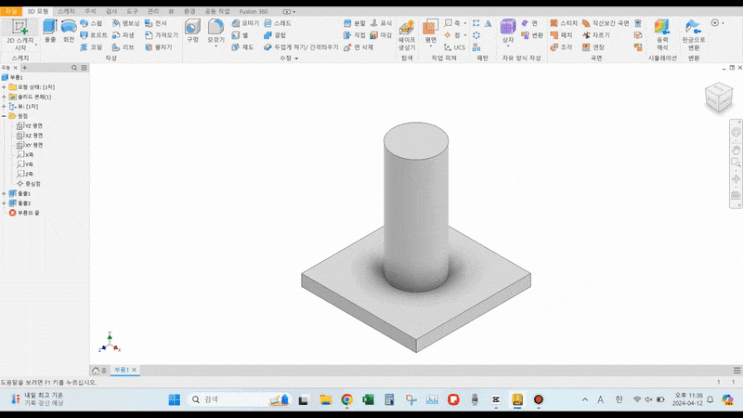743x418 pixels.
Task: Select the Rib (리브) tool
Action: point(123,47)
